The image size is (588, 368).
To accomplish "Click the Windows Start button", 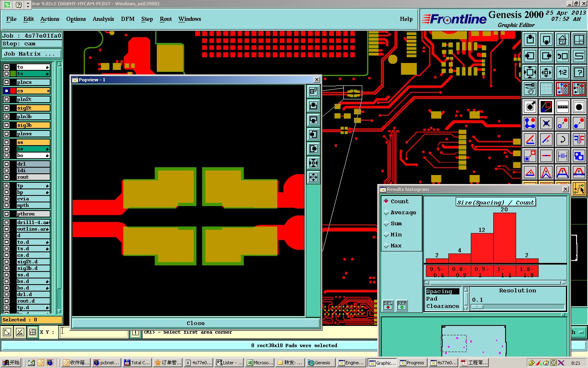I will [x=11, y=363].
